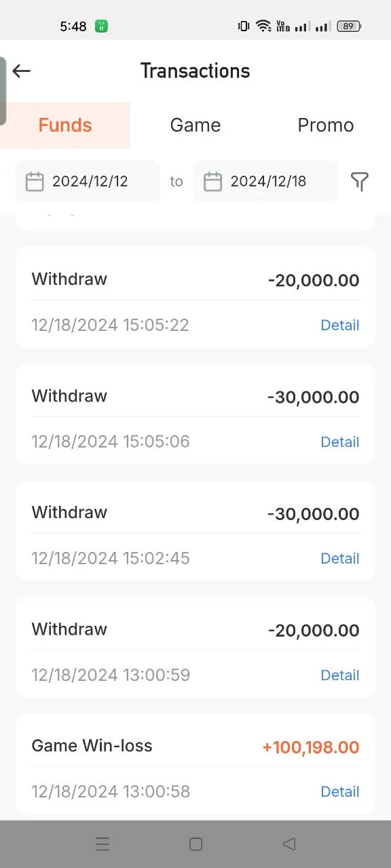
Task: Open start date picker 2024/12/12
Action: 88,181
